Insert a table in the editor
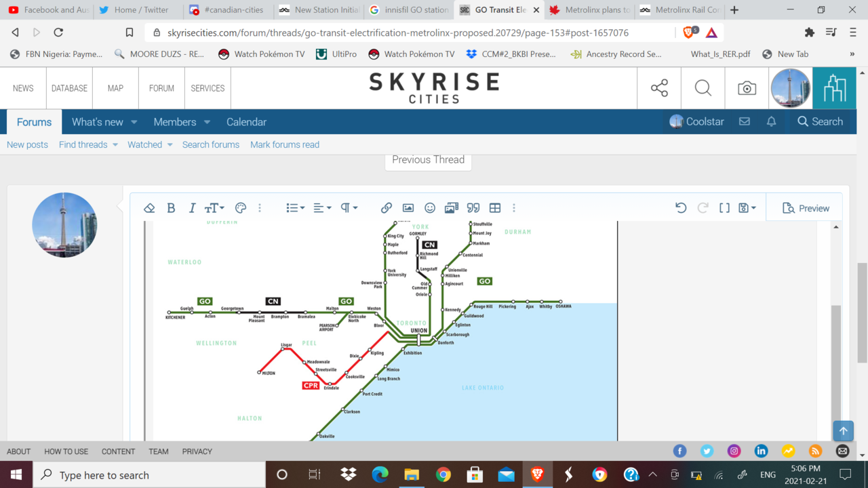The height and width of the screenshot is (488, 868). (x=495, y=208)
